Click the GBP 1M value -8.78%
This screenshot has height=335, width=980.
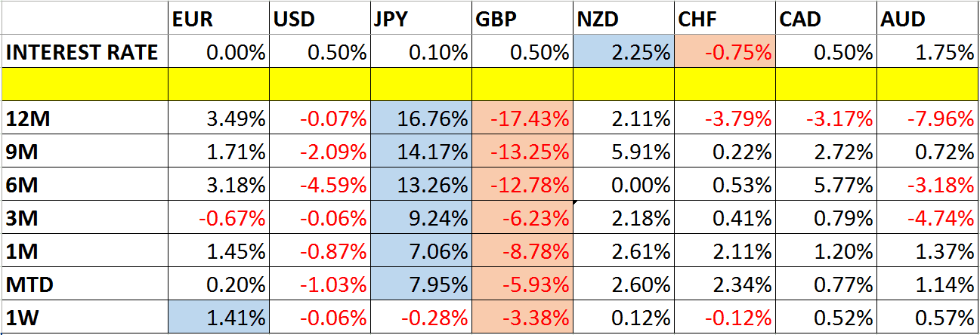point(521,251)
